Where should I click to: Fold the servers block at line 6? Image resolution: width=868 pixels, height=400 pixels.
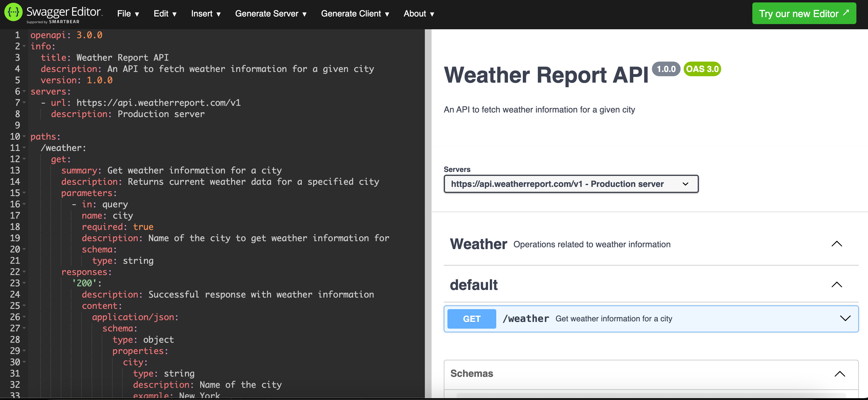tap(24, 91)
